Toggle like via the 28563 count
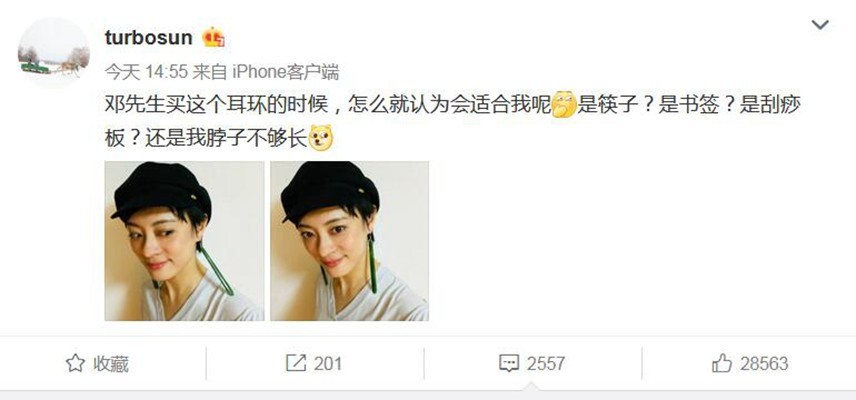856x400 pixels. [764, 363]
